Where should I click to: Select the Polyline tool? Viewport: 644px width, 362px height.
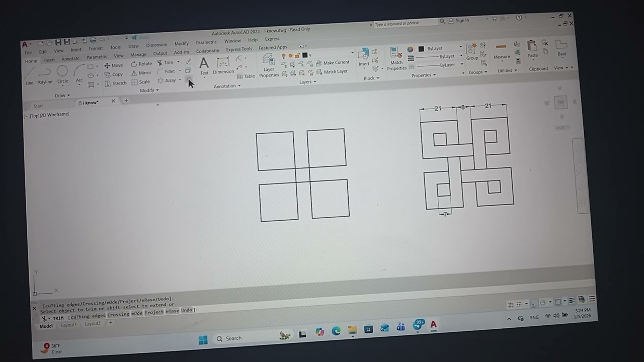click(44, 75)
